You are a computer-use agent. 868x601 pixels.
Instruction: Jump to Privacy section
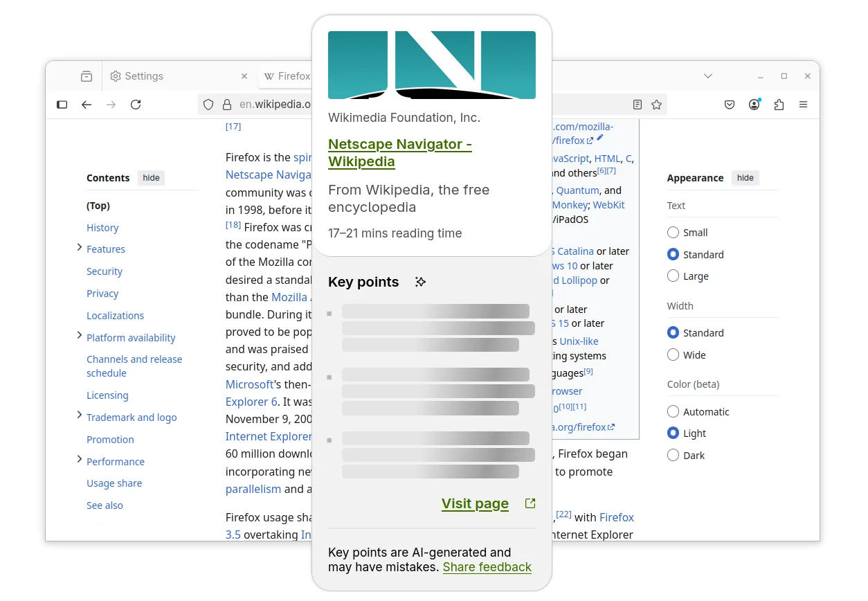[102, 294]
